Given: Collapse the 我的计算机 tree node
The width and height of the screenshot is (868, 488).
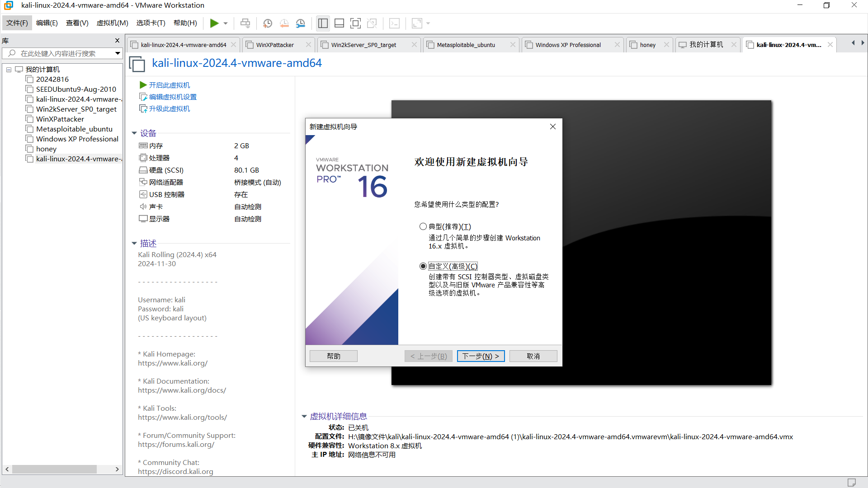Looking at the screenshot, I should (9, 70).
